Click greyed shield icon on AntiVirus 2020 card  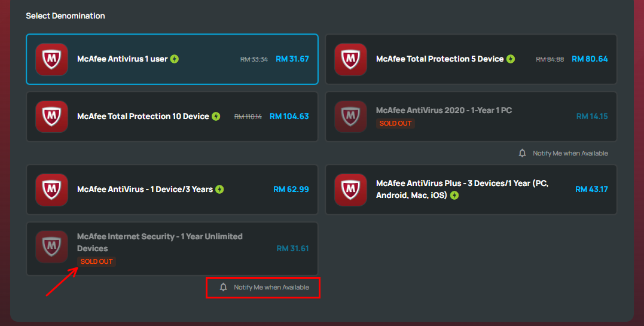350,117
